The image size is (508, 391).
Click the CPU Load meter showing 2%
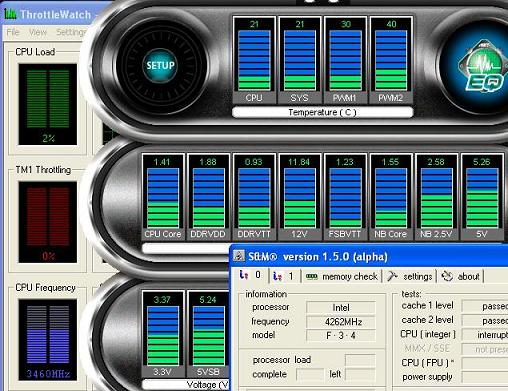(48, 104)
